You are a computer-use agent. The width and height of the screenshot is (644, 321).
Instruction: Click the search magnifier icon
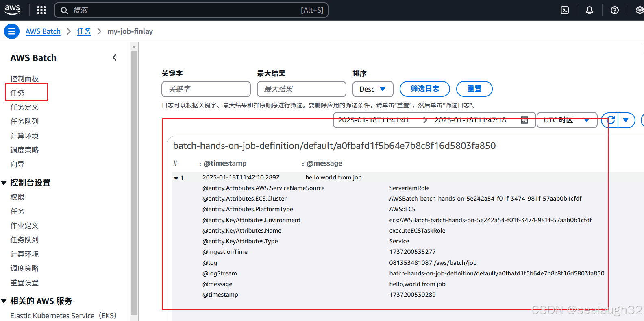tap(64, 10)
